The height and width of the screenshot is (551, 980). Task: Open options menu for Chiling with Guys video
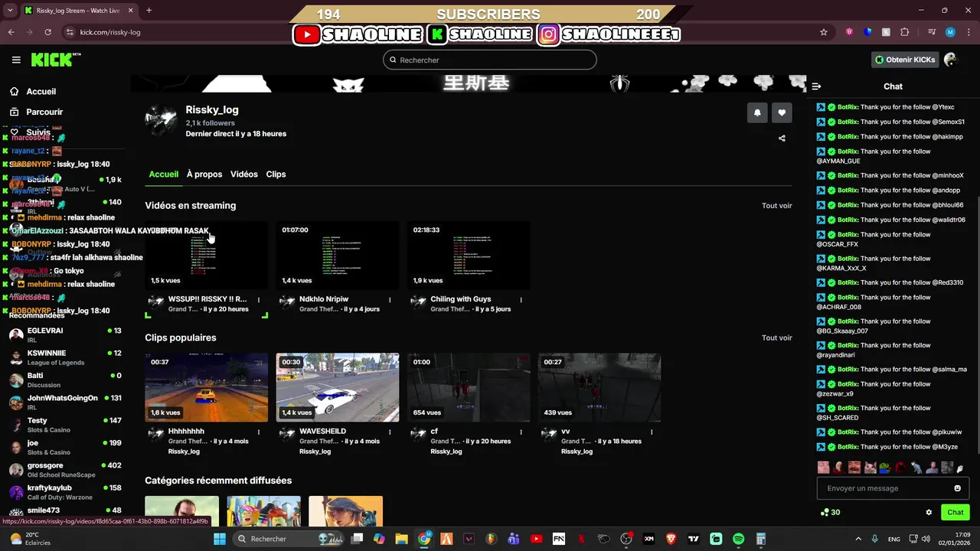(521, 300)
